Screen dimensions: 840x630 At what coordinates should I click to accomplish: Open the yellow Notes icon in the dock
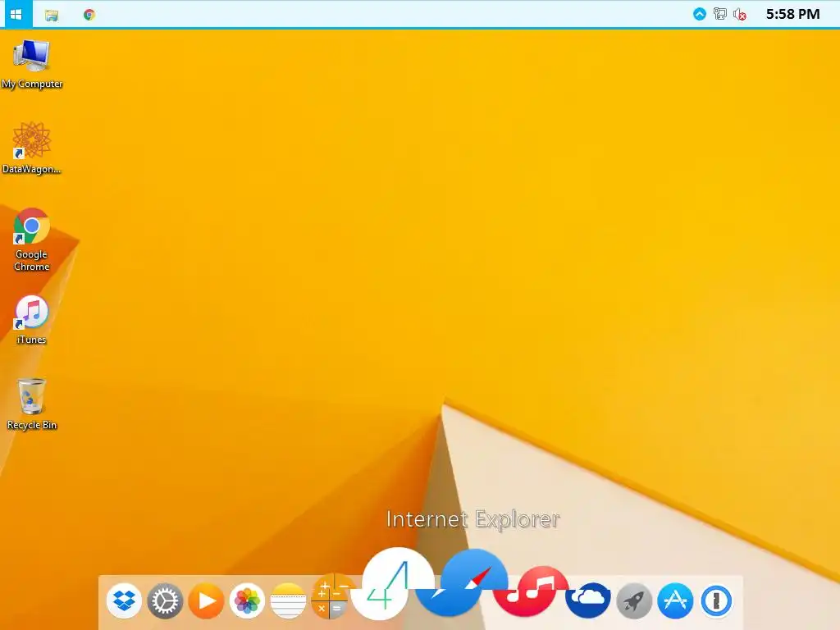288,600
